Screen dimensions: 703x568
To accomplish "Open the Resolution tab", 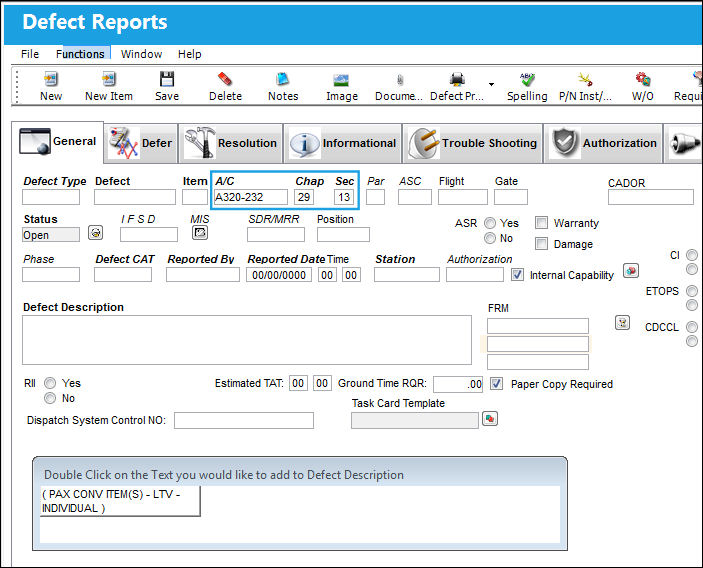I will point(231,143).
